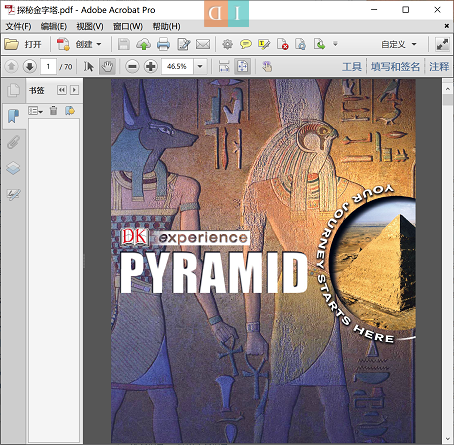Click the rotate pages icon in toolbar
The image size is (454, 445).
(x=301, y=44)
